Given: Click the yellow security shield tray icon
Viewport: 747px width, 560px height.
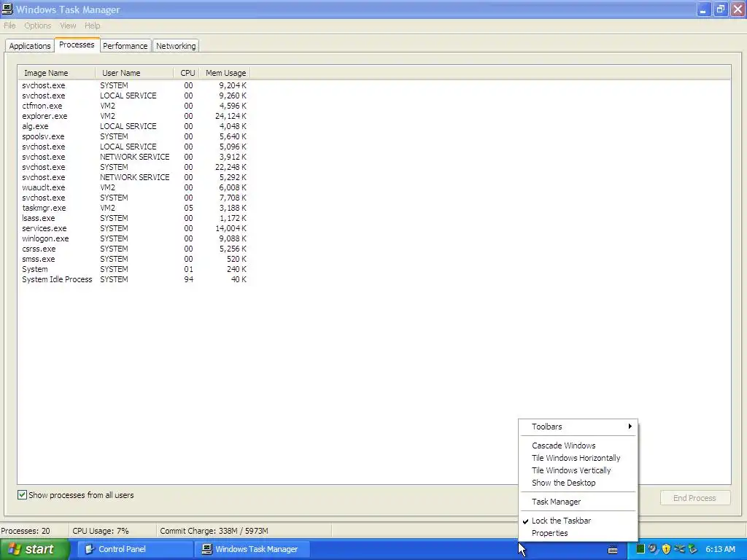Looking at the screenshot, I should point(666,549).
